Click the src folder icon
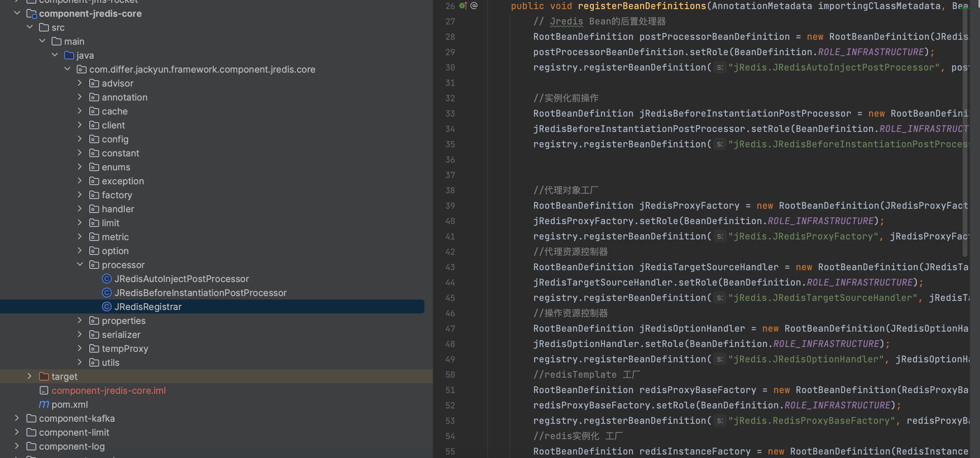The height and width of the screenshot is (458, 980). (x=44, y=28)
